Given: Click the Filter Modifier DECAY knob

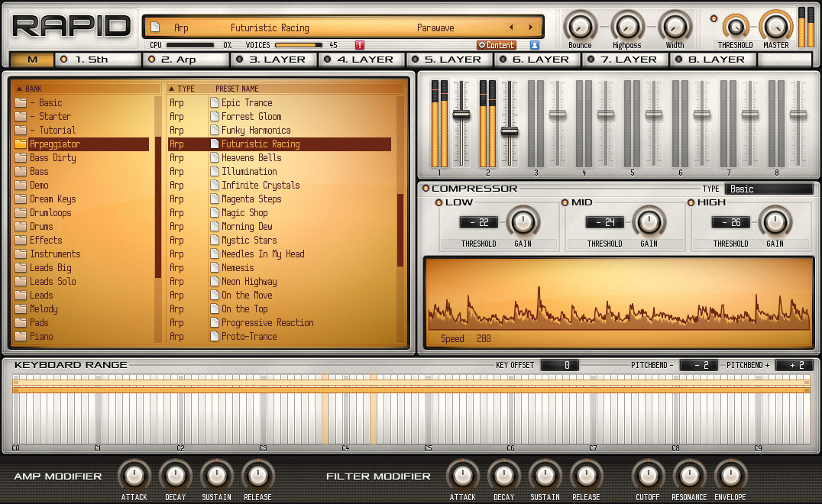Looking at the screenshot, I should (x=503, y=476).
